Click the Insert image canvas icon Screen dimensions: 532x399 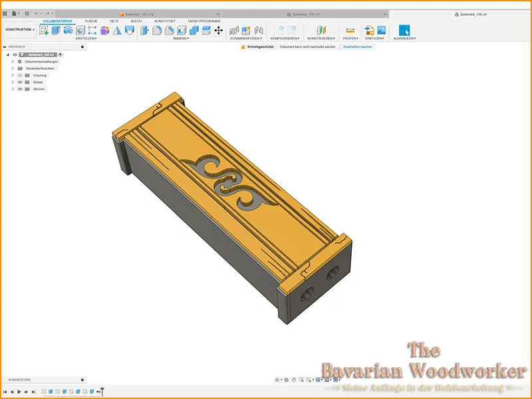381,30
